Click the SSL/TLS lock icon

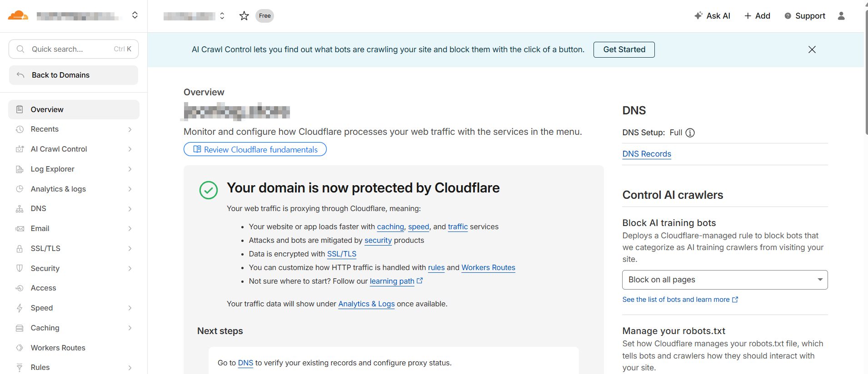click(x=20, y=248)
